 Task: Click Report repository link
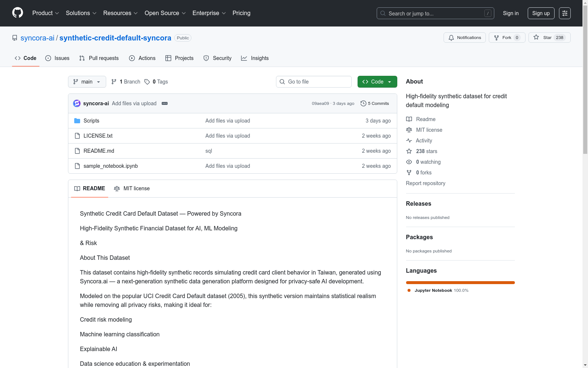(426, 183)
